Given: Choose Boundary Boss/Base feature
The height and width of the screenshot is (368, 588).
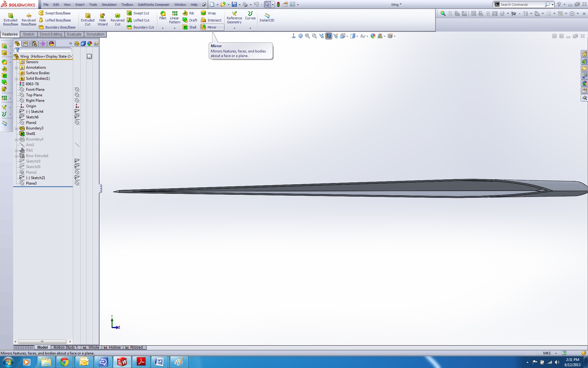Looking at the screenshot, I should (x=57, y=27).
